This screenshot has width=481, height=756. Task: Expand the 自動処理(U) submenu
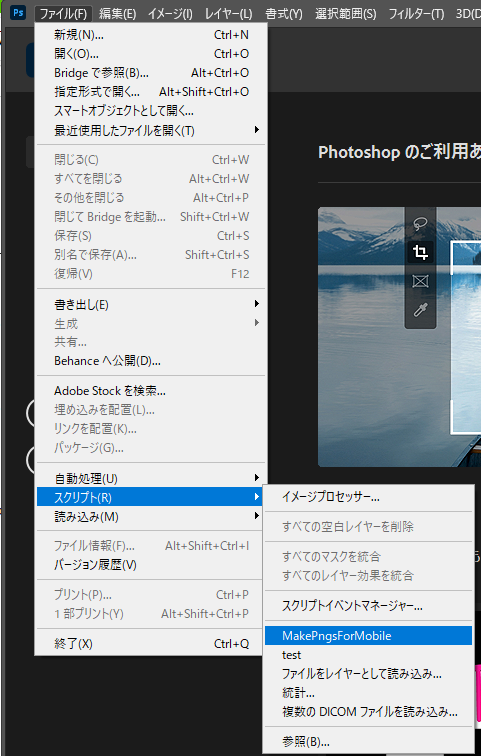click(x=151, y=478)
